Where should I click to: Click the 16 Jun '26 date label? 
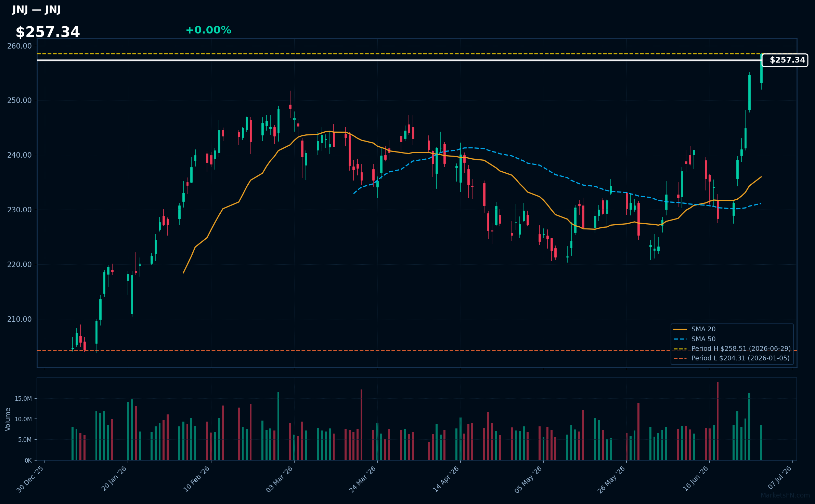coord(696,478)
